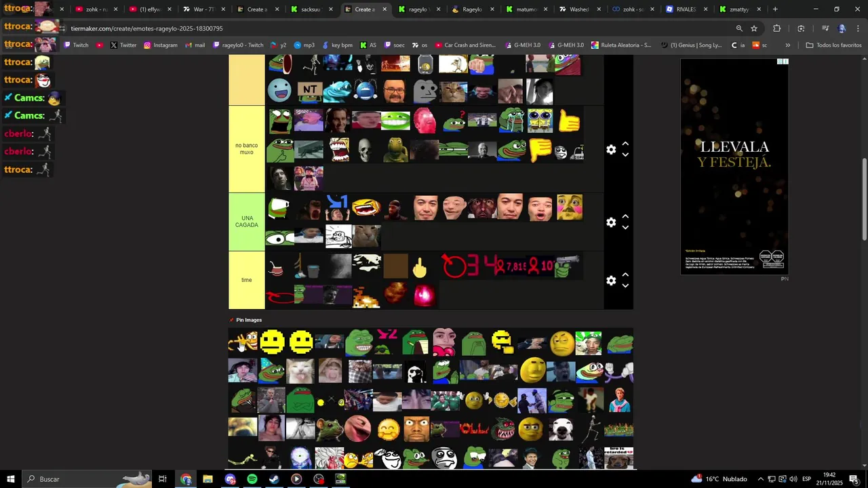Open the 'key bpm' bookmark
868x488 pixels.
(337, 45)
